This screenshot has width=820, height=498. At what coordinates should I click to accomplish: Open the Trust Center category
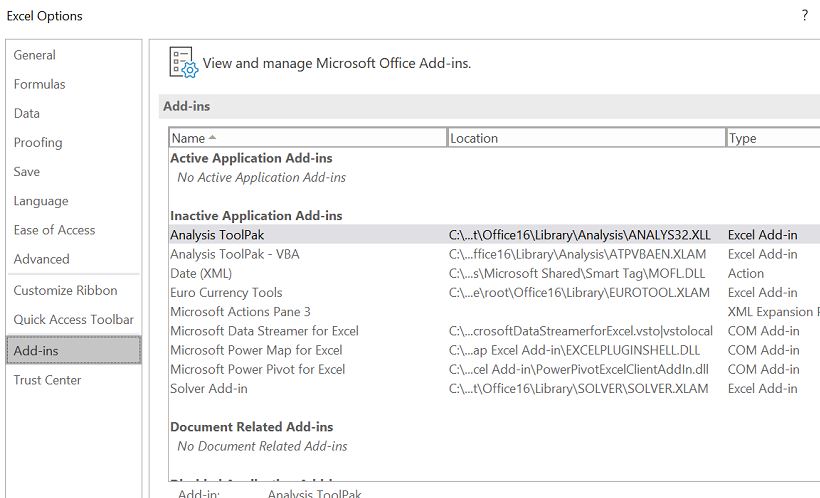47,380
